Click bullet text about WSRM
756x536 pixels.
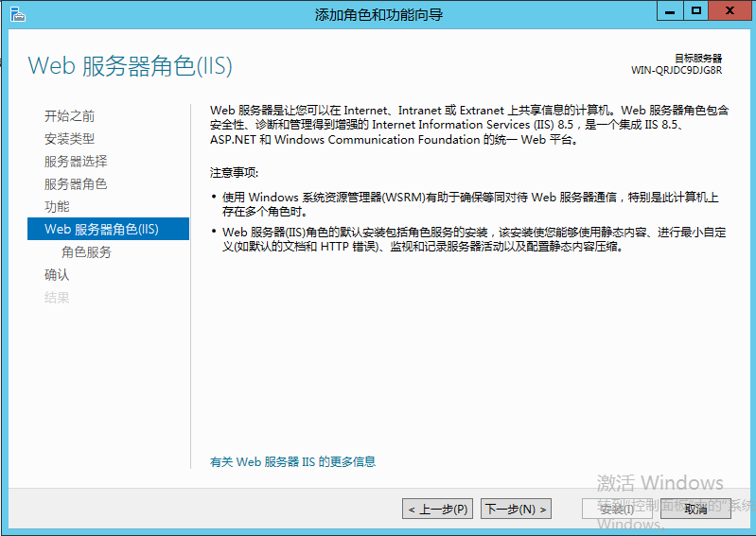[x=470, y=204]
